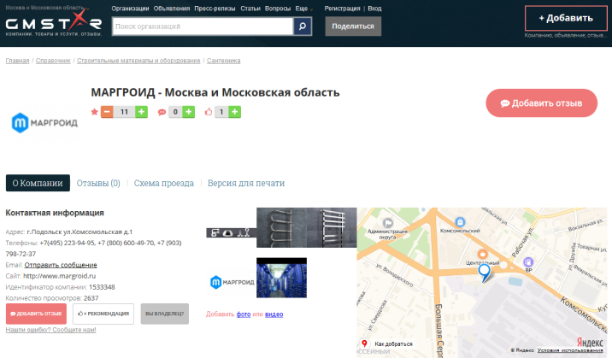This screenshot has height=364, width=612.
Task: Click the Яндекс logo on map
Action: 590,343
